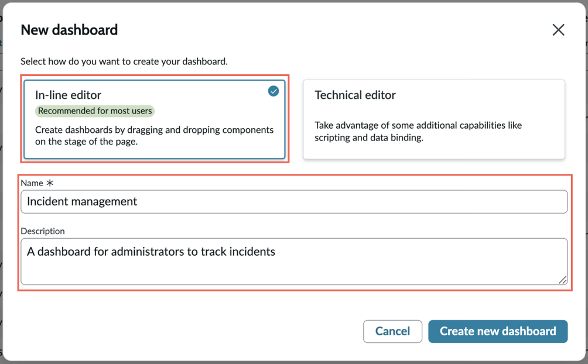588x364 pixels.
Task: Select the In-line editor option card
Action: pyautogui.click(x=155, y=119)
